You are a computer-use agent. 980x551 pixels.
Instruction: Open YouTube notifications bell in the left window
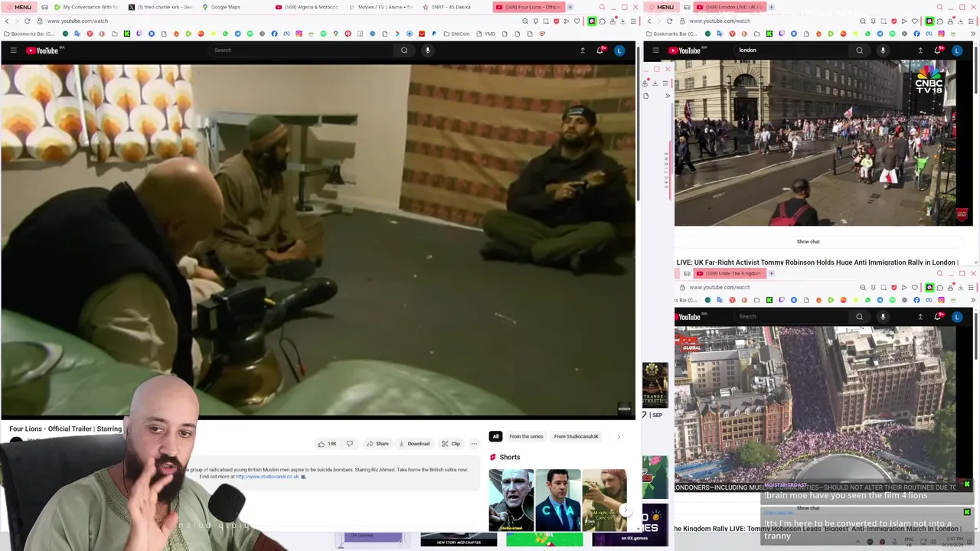point(600,51)
